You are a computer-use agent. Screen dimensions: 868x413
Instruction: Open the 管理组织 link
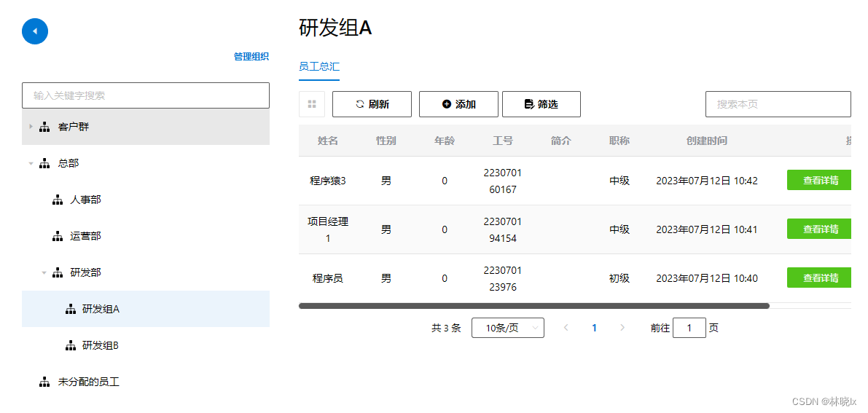coord(251,57)
